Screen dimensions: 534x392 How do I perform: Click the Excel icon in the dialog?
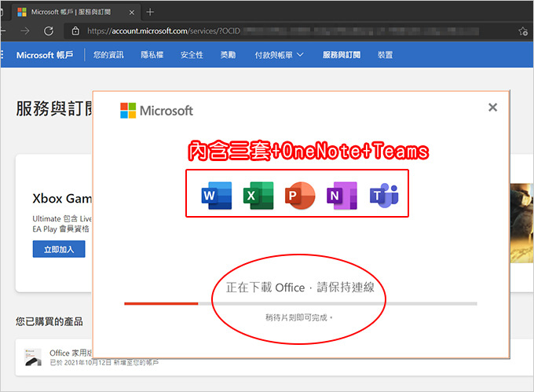coord(258,195)
